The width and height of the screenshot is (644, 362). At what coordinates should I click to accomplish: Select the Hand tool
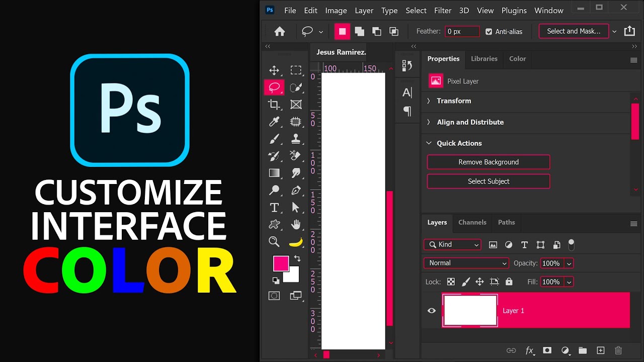point(296,224)
